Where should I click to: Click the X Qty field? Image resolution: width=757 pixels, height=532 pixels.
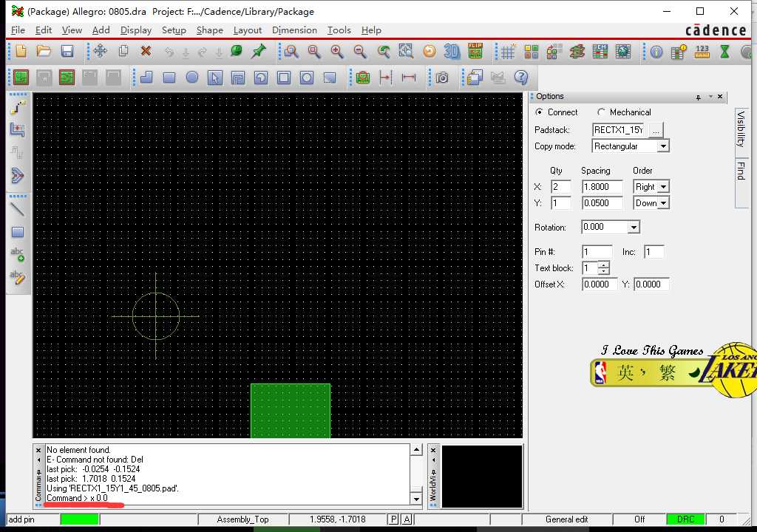coord(561,187)
